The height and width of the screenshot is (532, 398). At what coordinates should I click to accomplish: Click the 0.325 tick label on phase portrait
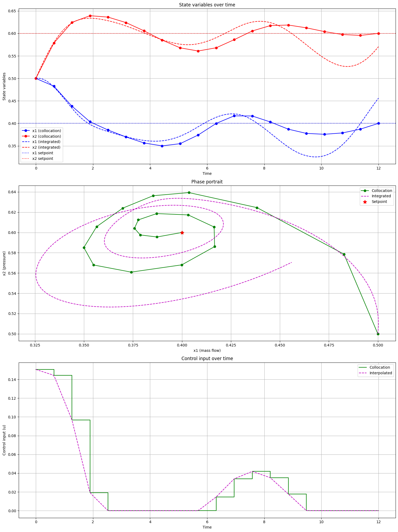(35, 345)
